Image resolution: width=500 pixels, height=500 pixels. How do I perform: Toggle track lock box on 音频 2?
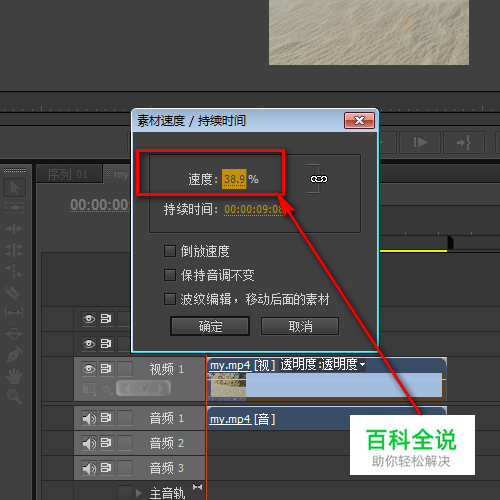pyautogui.click(x=125, y=443)
